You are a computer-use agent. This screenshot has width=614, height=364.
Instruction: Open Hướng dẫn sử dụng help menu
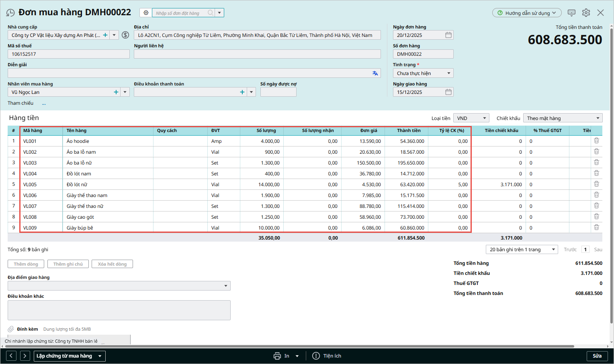pos(526,13)
